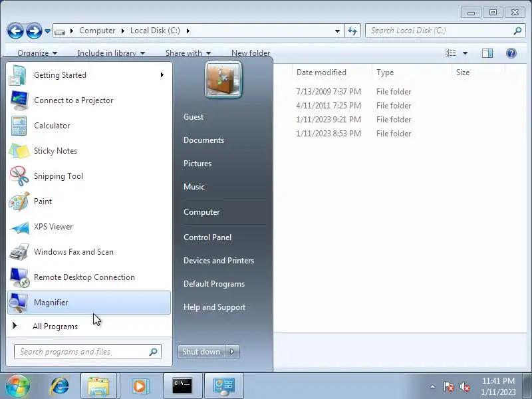Screen dimensions: 532x399
Task: Sort by Type column header
Action: (x=385, y=72)
